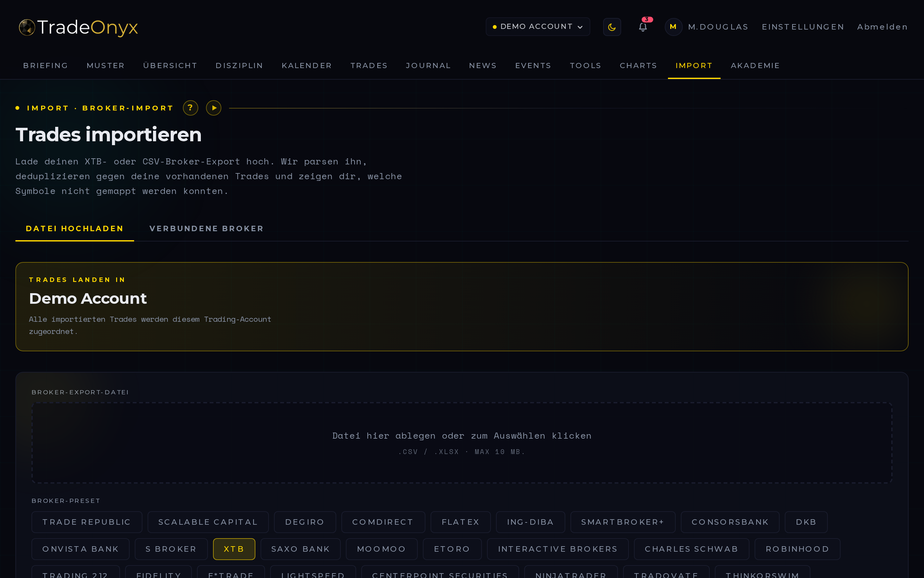Open the import help question icon
The width and height of the screenshot is (924, 578).
tap(191, 108)
